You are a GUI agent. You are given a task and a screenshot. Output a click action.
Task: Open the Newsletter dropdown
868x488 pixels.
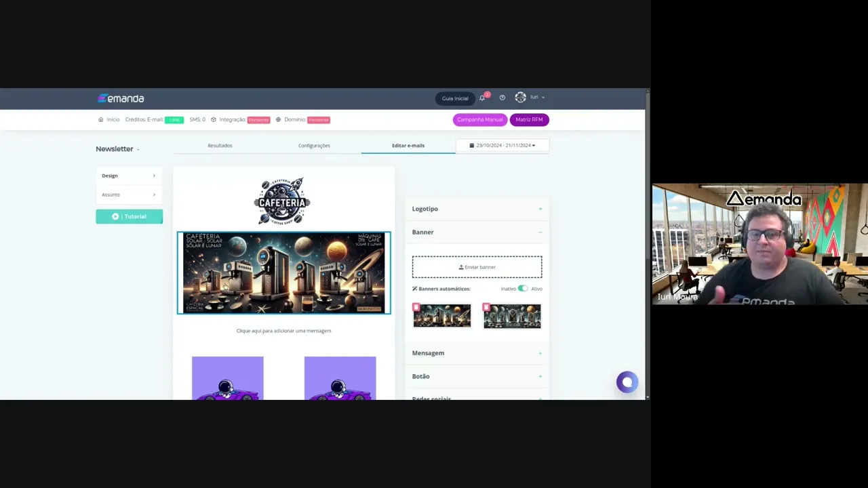coord(117,148)
